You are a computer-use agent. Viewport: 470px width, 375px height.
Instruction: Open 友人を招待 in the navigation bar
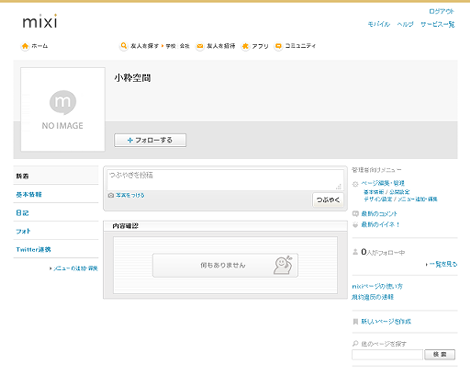(221, 46)
